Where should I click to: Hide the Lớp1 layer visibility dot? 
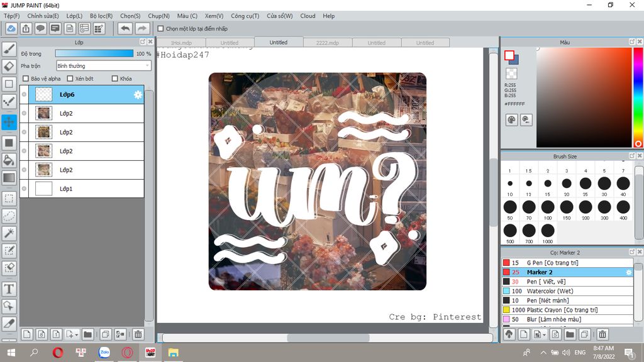click(25, 189)
